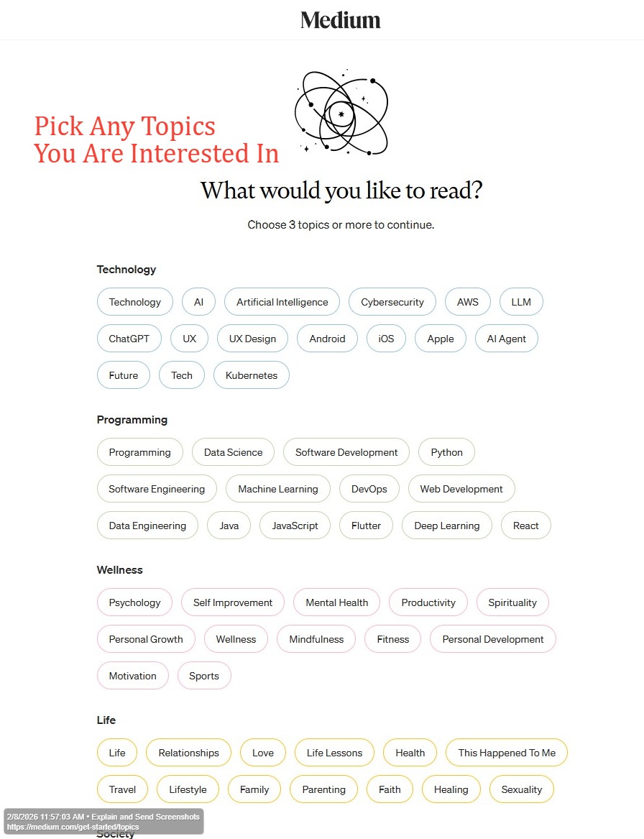
Task: Pick the Mental Health topic
Action: 336,602
